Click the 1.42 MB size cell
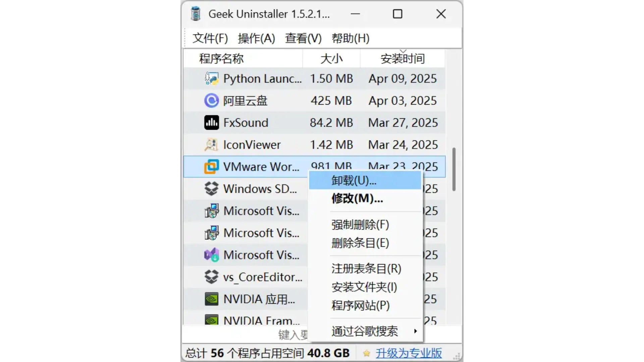Screen dimensions: 644x362 point(331,145)
